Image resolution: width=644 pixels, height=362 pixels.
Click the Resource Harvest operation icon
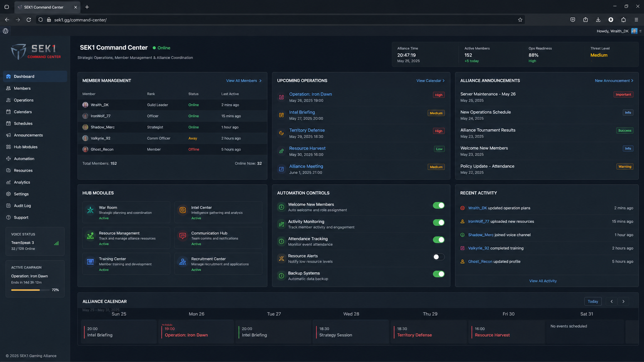[x=282, y=151]
